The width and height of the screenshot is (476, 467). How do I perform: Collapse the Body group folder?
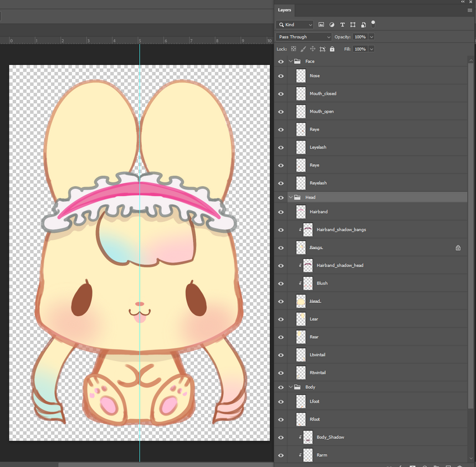click(x=290, y=387)
